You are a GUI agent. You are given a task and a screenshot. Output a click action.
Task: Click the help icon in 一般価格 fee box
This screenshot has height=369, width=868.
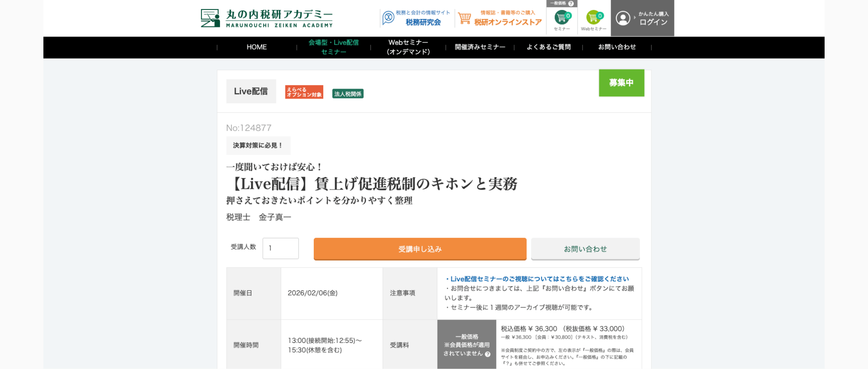click(x=488, y=354)
